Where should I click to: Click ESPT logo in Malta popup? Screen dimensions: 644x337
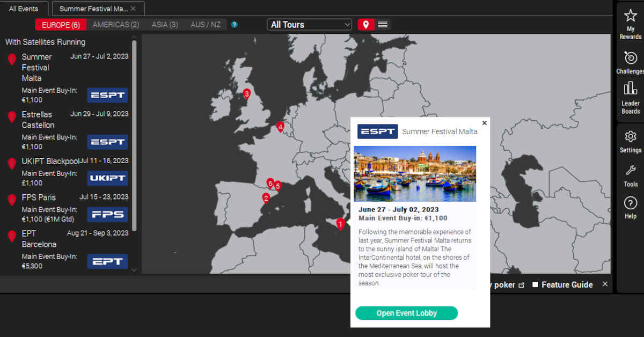(x=377, y=131)
